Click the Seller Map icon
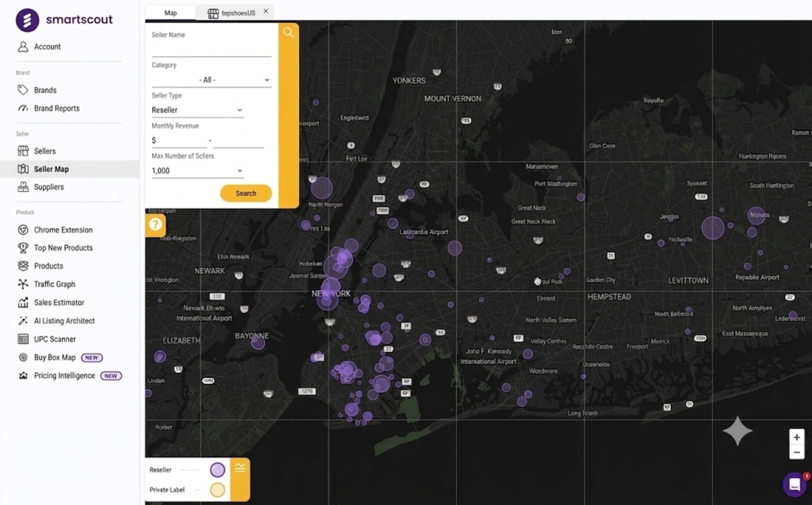The image size is (812, 505). (23, 169)
